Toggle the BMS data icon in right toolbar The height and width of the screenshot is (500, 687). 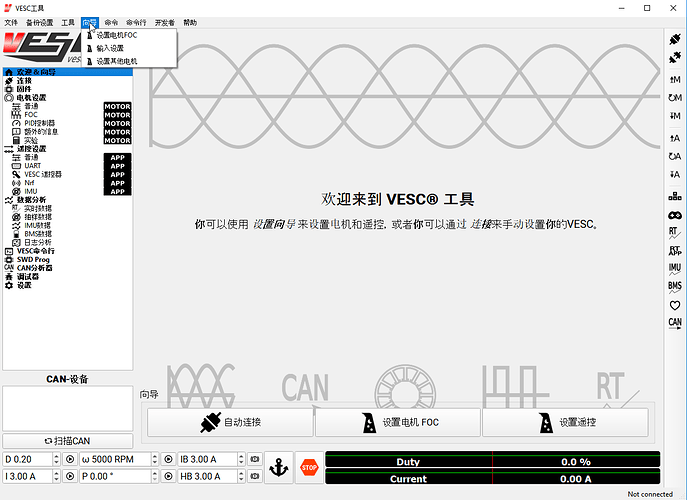[675, 286]
